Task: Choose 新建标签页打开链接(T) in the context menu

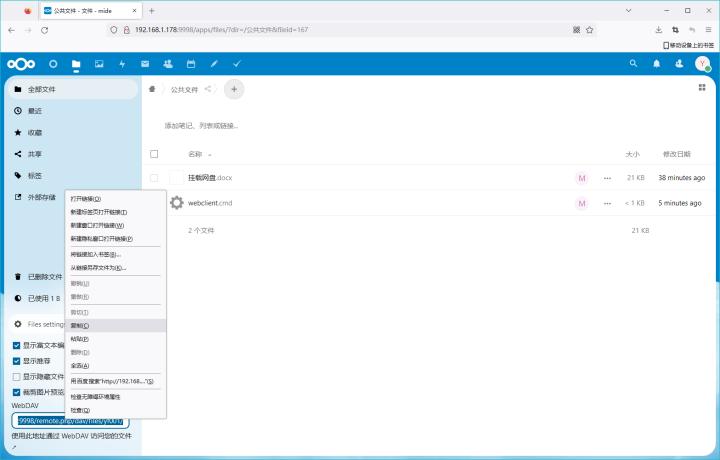Action: (116, 212)
